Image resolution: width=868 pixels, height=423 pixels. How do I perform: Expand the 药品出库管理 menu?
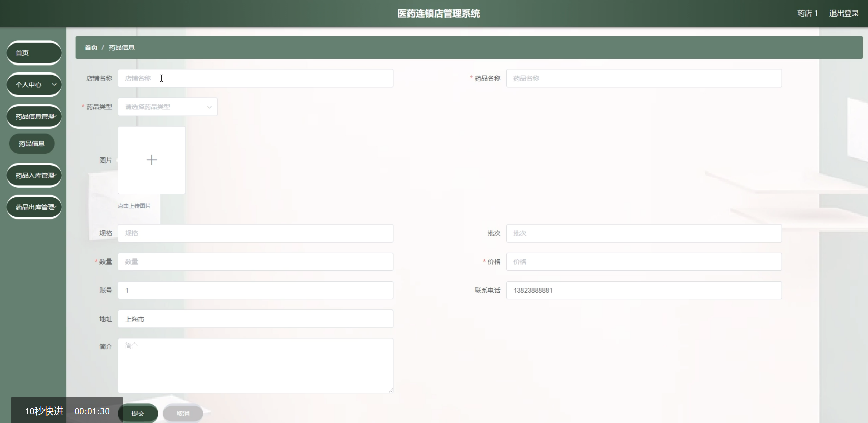coord(34,207)
